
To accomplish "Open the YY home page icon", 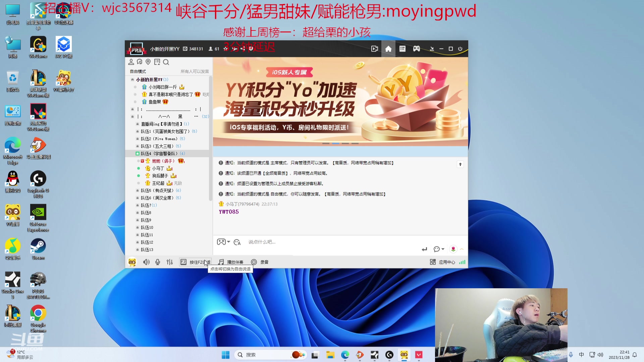I will pos(388,49).
